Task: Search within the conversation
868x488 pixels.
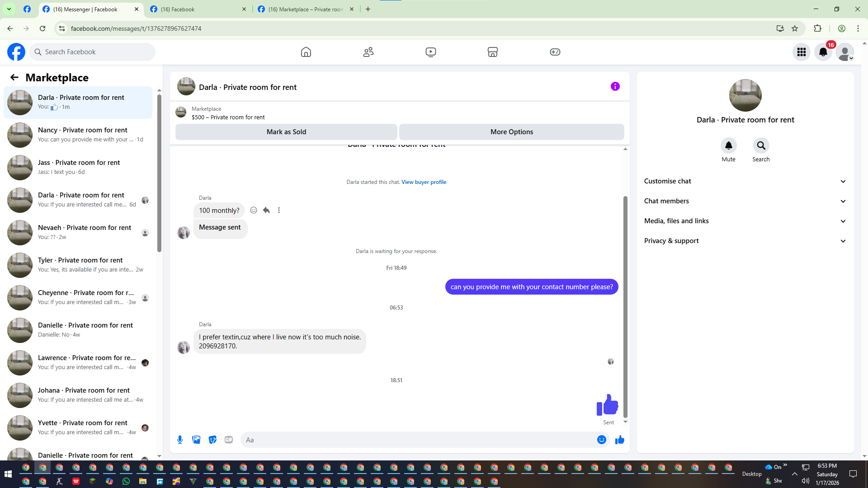Action: [761, 146]
